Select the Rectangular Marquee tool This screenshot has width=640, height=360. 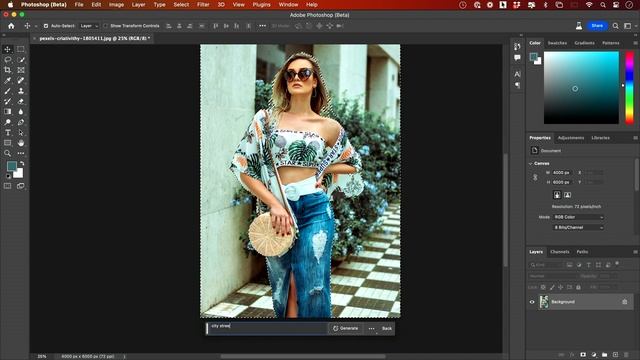[x=20, y=49]
